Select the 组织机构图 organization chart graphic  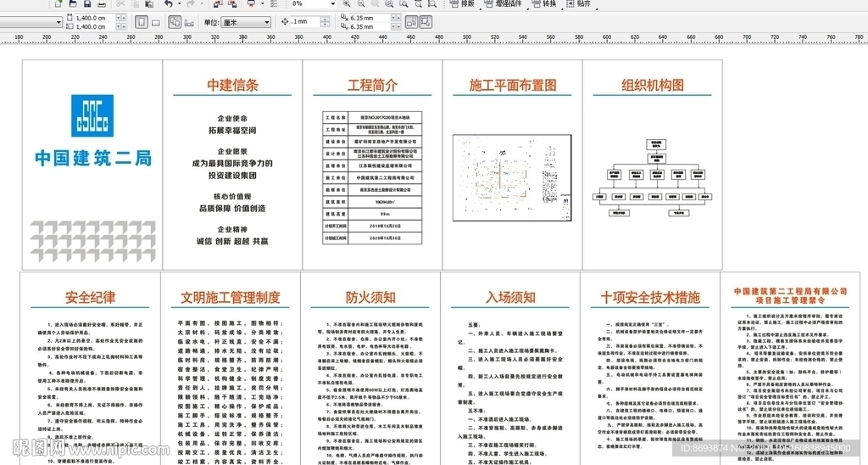(x=652, y=177)
